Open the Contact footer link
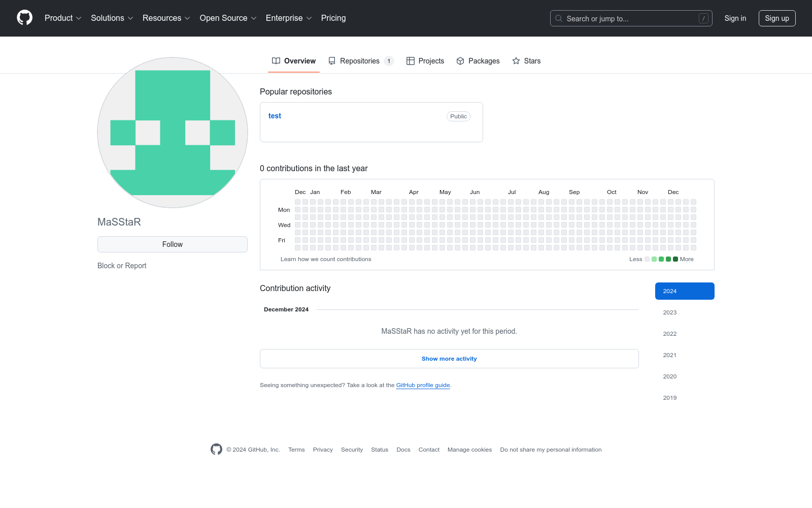812x508 pixels. pyautogui.click(x=429, y=450)
